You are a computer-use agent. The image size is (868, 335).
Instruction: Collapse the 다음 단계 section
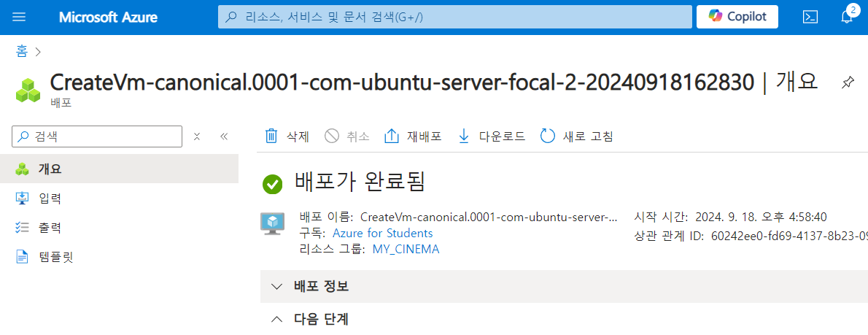click(564, 319)
